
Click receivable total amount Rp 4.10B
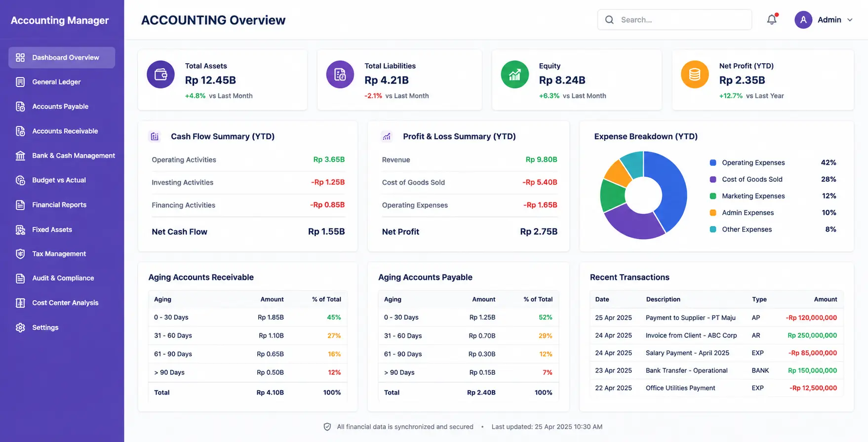coord(270,393)
